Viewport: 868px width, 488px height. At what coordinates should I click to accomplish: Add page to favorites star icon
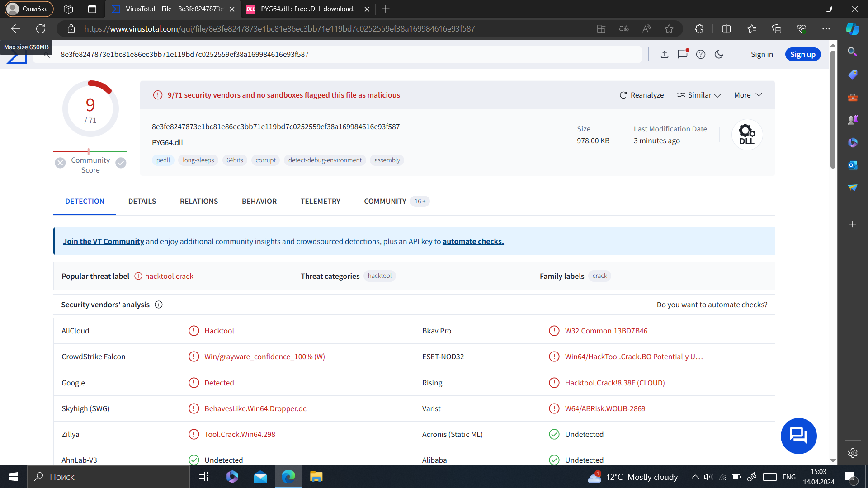[669, 28]
